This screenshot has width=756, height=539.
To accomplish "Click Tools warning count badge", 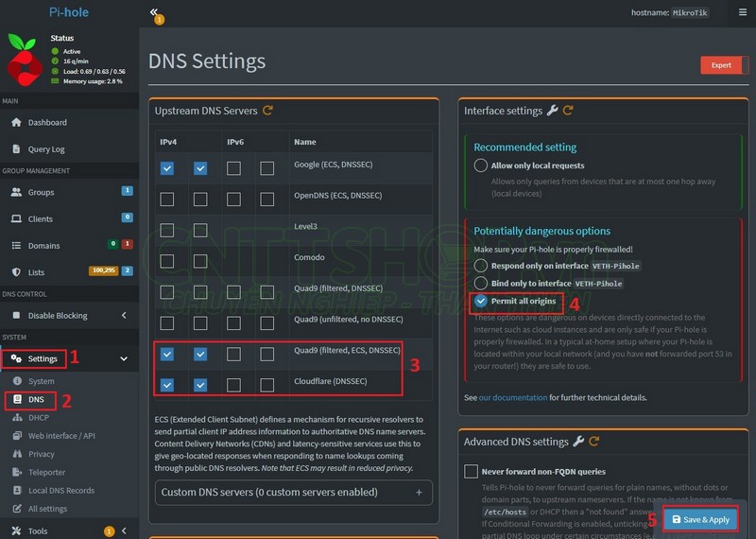I will tap(110, 531).
